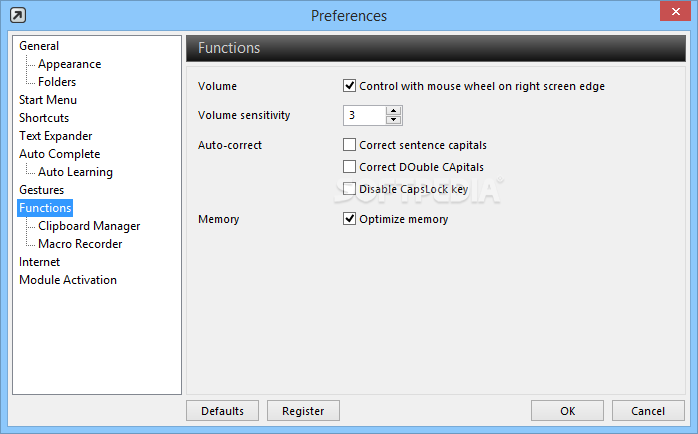Switch to Gestures section

41,190
